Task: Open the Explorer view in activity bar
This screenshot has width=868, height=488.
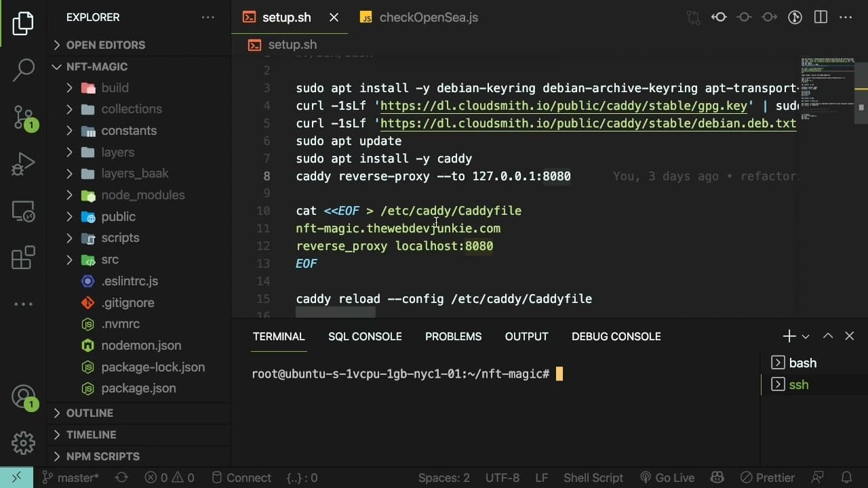Action: click(23, 24)
